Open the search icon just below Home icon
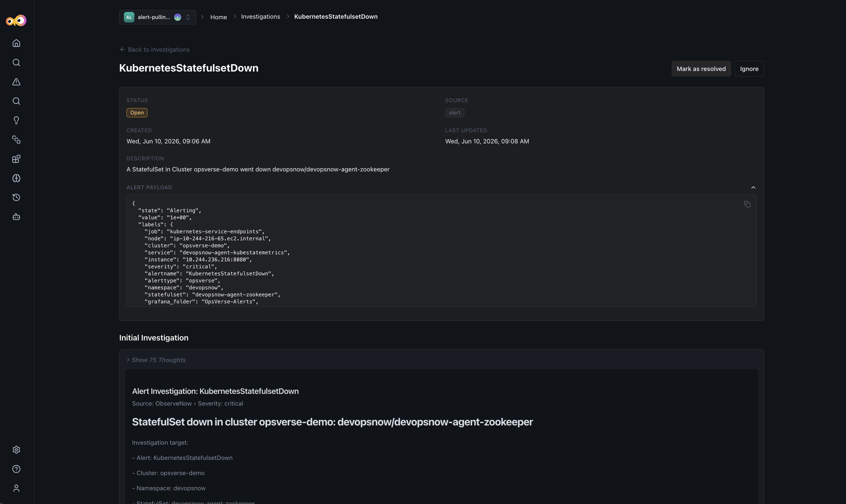Image resolution: width=846 pixels, height=504 pixels. point(16,62)
